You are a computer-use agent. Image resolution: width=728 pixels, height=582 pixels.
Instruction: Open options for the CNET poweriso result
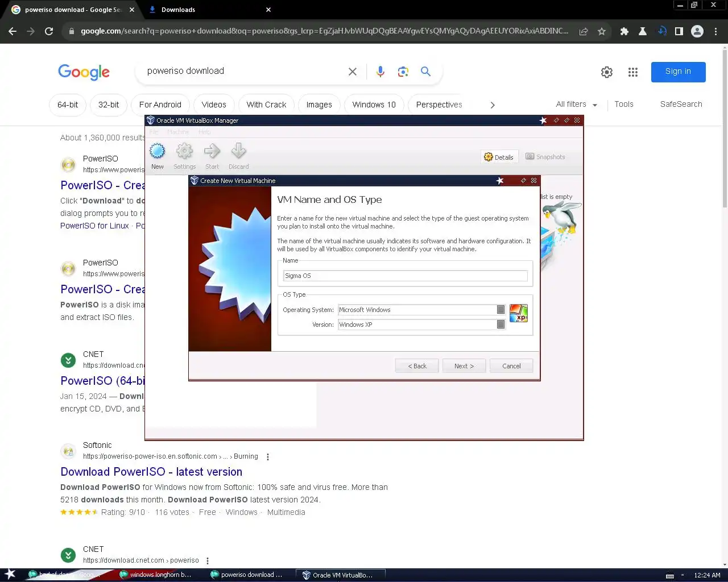coord(208,560)
